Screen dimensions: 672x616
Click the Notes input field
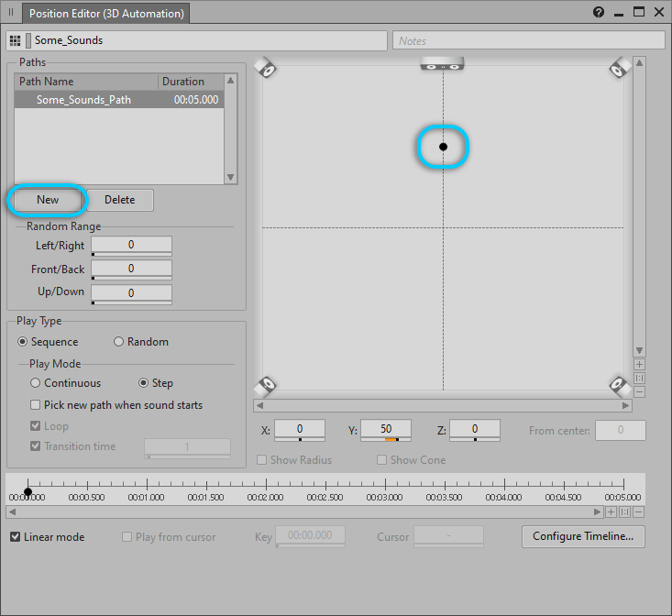(529, 40)
